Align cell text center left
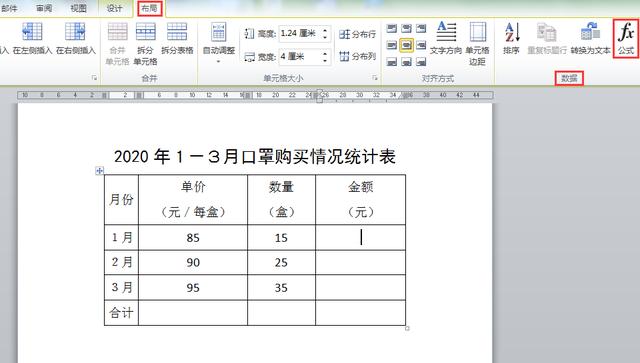Viewport: 640px width, 363px height. click(391, 45)
